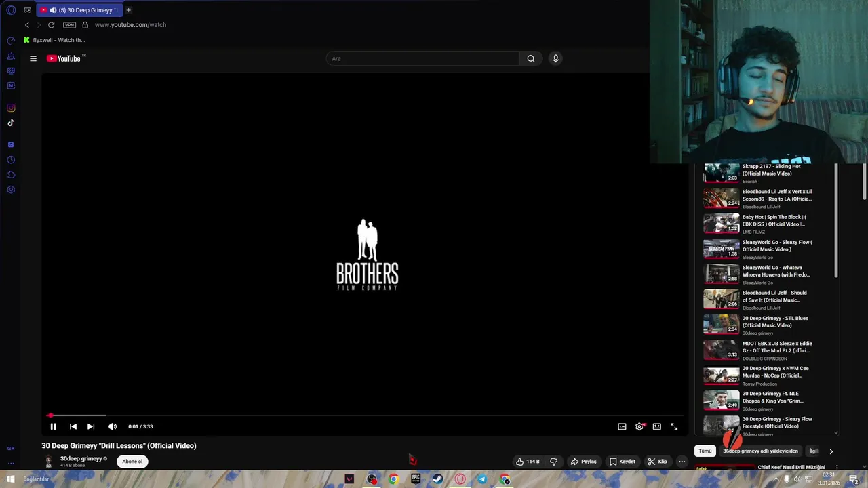Select the 'Tümü' filter chip
868x488 pixels.
point(705,451)
